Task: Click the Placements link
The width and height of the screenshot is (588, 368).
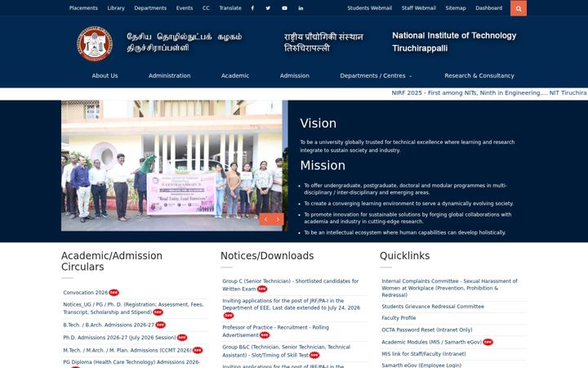Action: coord(83,8)
